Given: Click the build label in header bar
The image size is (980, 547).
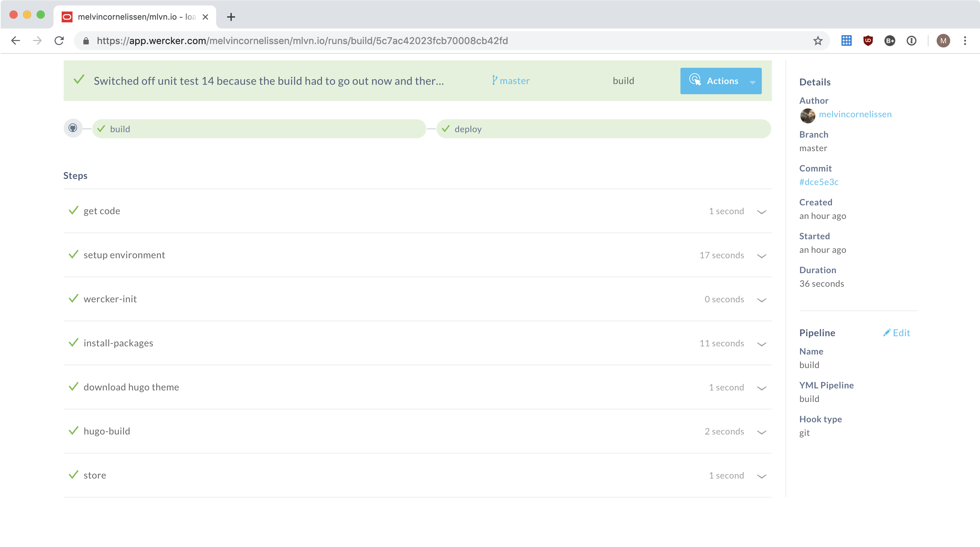Looking at the screenshot, I should click(x=623, y=81).
